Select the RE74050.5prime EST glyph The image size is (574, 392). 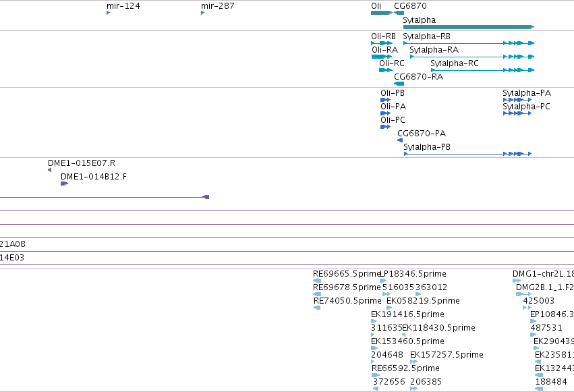click(x=318, y=308)
